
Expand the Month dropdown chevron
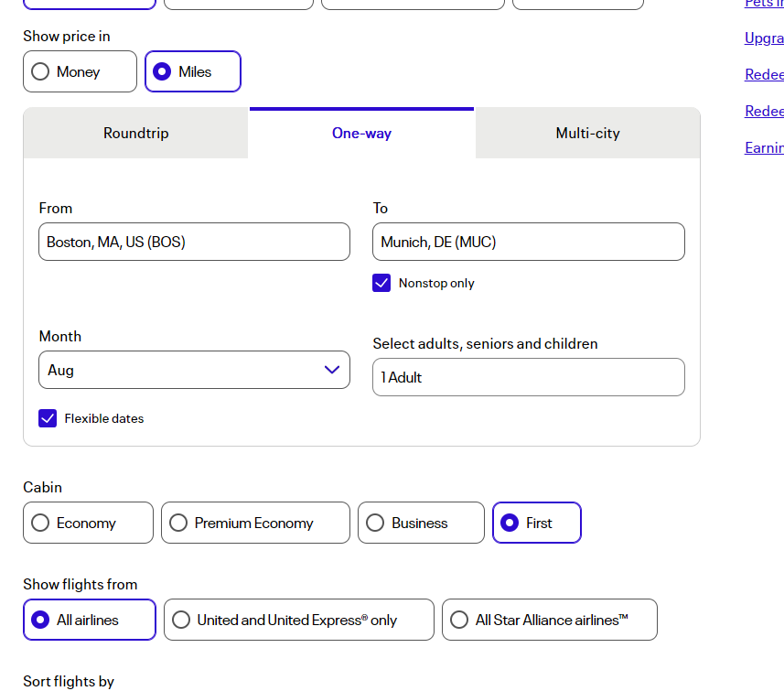pos(332,370)
